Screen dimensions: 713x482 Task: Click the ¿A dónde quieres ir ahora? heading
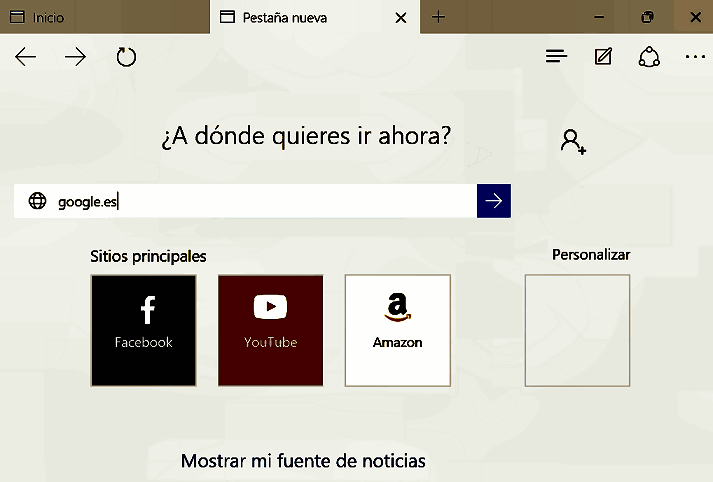[306, 136]
